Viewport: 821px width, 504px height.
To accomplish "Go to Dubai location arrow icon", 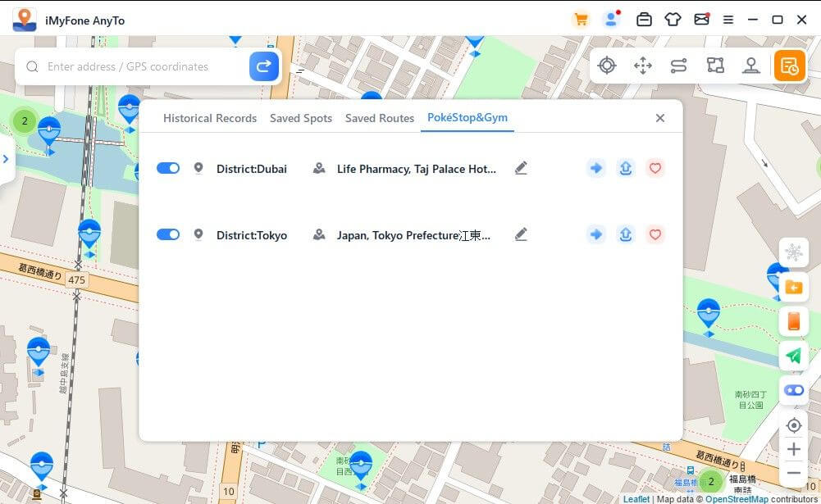I will click(x=595, y=168).
